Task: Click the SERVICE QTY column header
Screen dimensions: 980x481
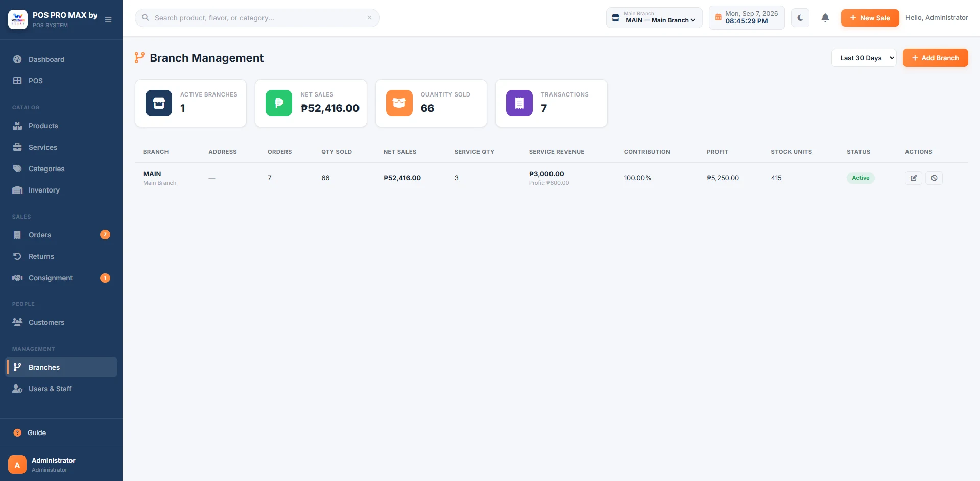Action: tap(474, 152)
